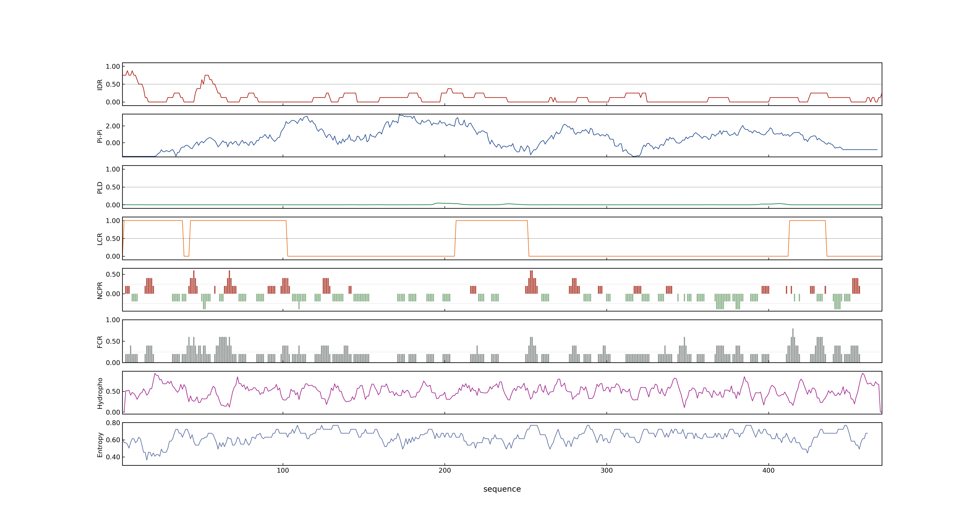The image size is (980, 523).
Task: Click the FCR axis label
Action: [100, 341]
